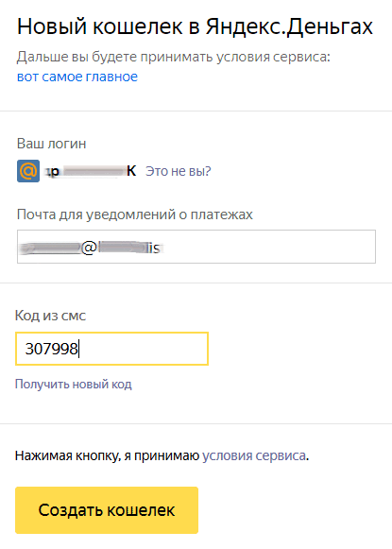
Task: Click the 'Создать кошелек' button
Action: 107,510
